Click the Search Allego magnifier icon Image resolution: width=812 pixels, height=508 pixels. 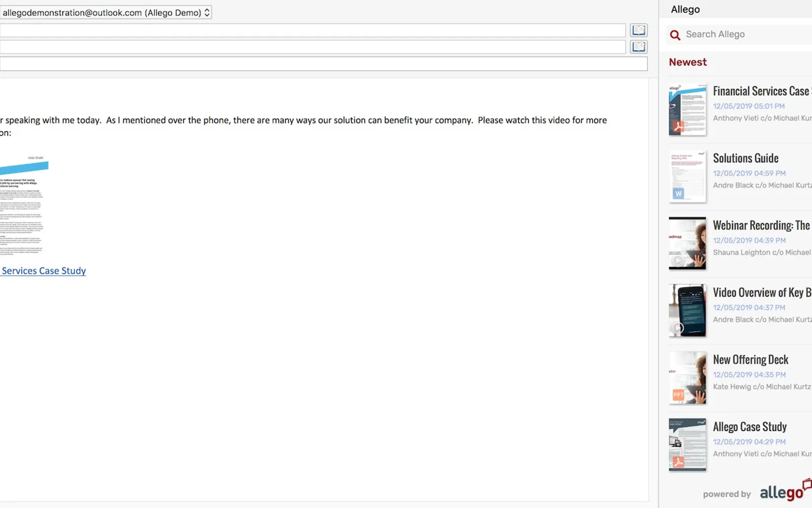coord(675,35)
